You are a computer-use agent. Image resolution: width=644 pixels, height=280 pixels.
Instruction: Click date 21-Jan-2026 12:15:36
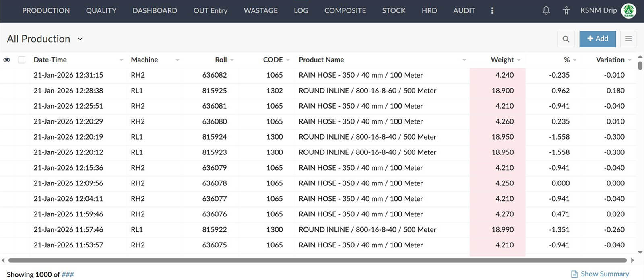[x=68, y=168]
